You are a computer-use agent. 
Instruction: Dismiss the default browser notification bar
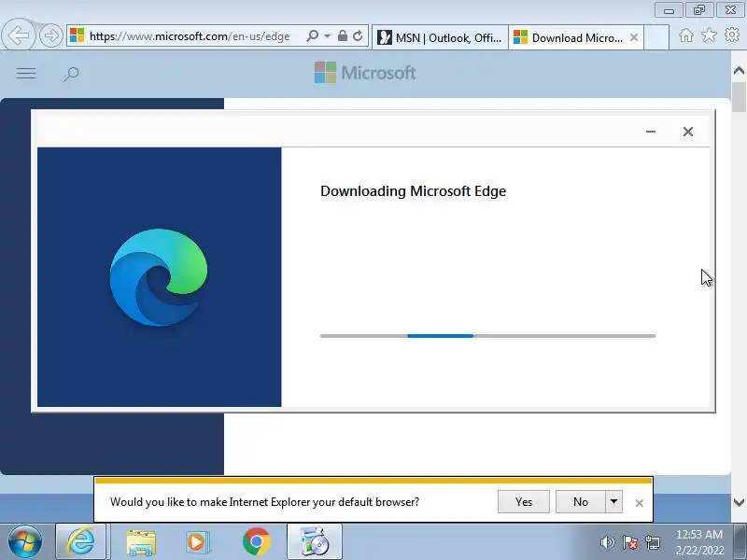(x=640, y=503)
